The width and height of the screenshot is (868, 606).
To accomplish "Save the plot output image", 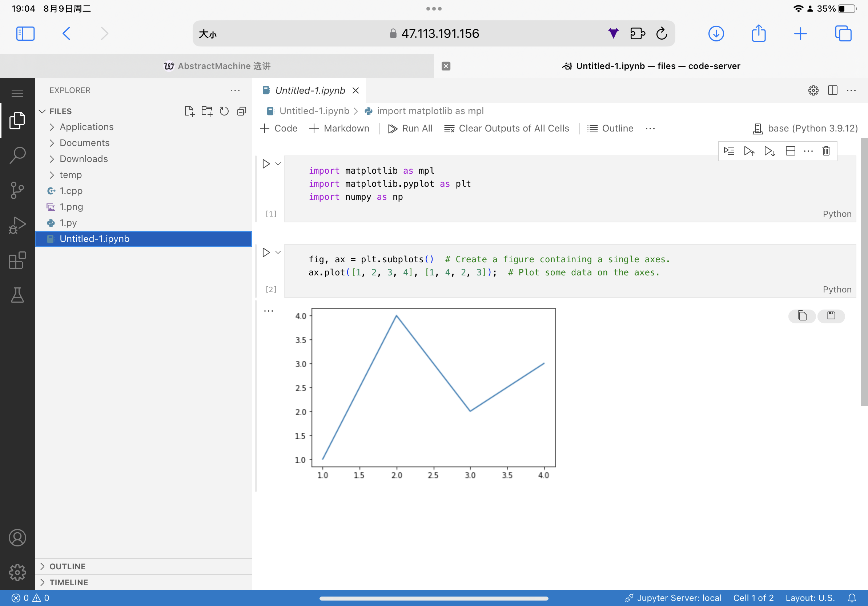I will click(831, 316).
